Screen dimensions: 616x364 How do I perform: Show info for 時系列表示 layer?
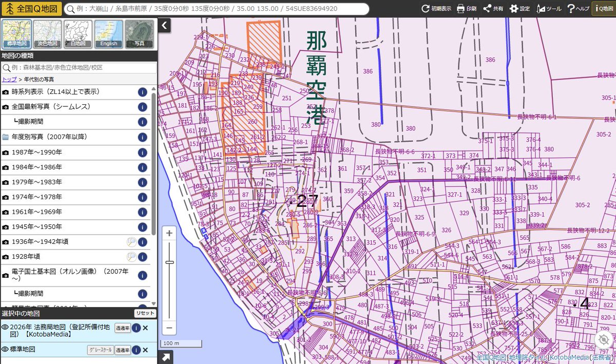(143, 92)
